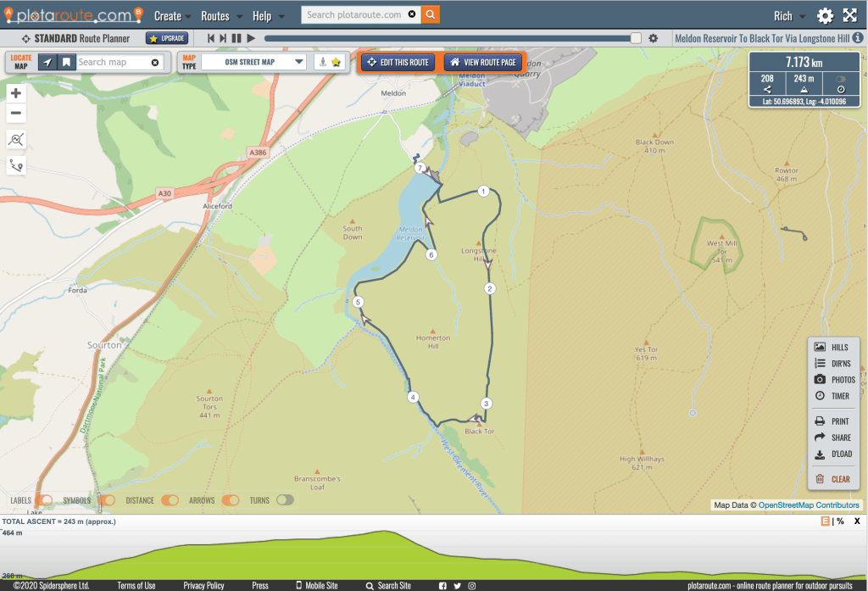Click the bookmark icon beside map search
The width and height of the screenshot is (868, 591).
[x=66, y=62]
